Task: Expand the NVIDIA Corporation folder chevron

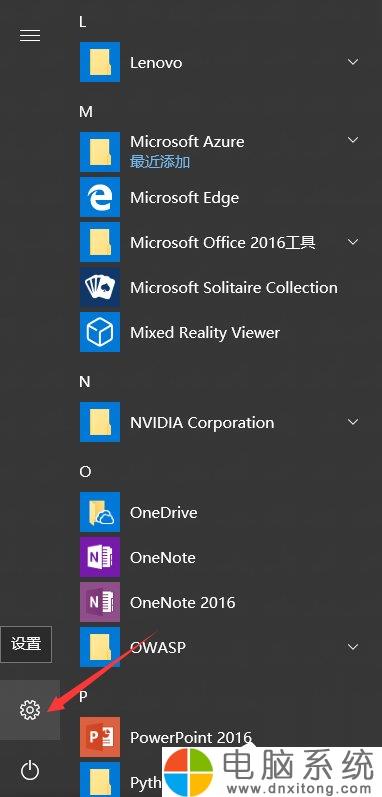Action: pos(353,422)
